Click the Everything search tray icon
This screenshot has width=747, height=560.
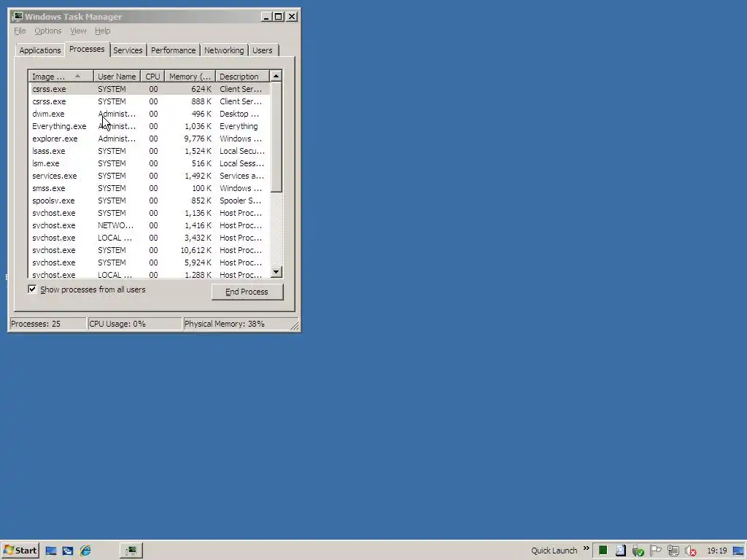[x=621, y=551]
